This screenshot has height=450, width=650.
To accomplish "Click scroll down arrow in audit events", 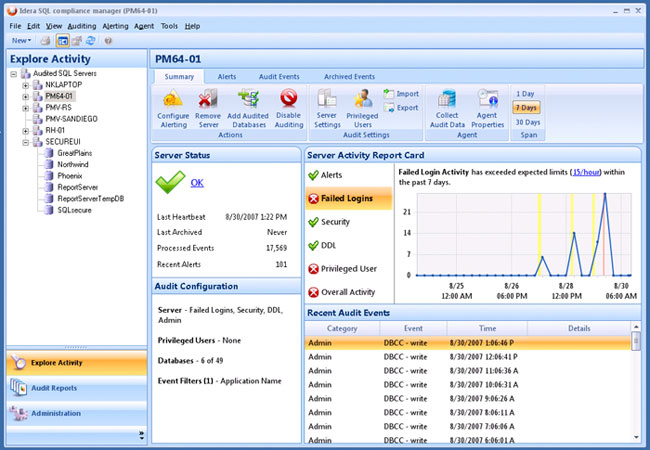I will point(636,437).
